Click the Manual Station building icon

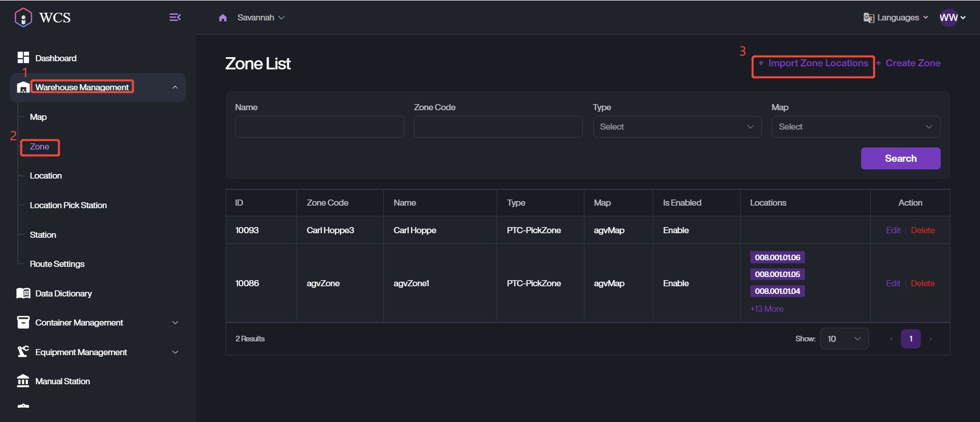tap(23, 381)
